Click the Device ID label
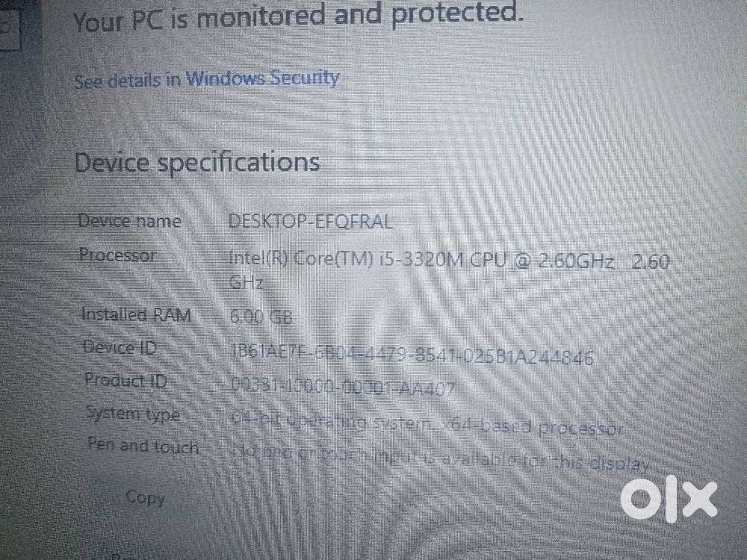Image resolution: width=747 pixels, height=560 pixels. point(120,346)
